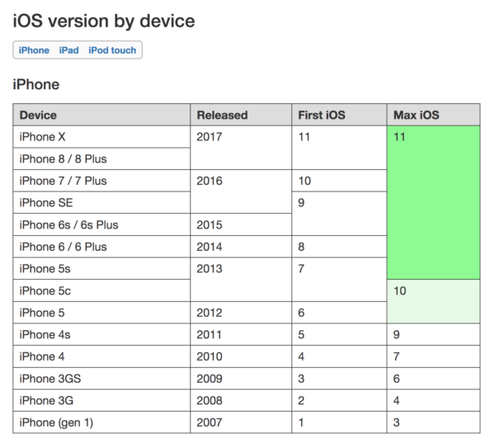Click the iOS version by device heading
The image size is (495, 448).
click(104, 21)
